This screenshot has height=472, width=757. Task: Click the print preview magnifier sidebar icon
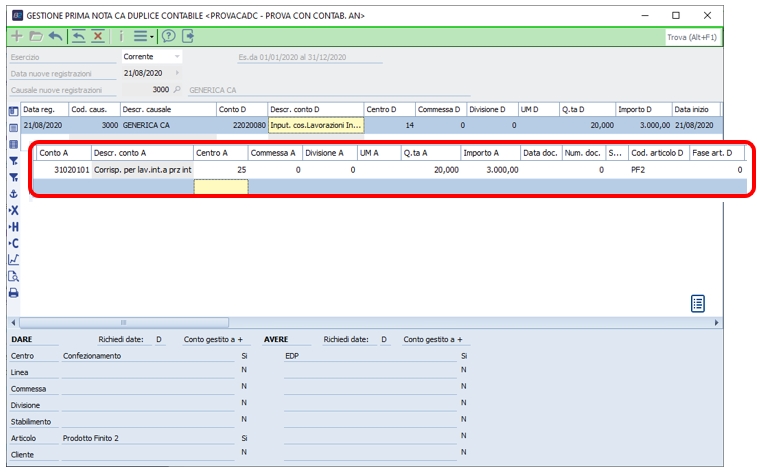pyautogui.click(x=13, y=276)
